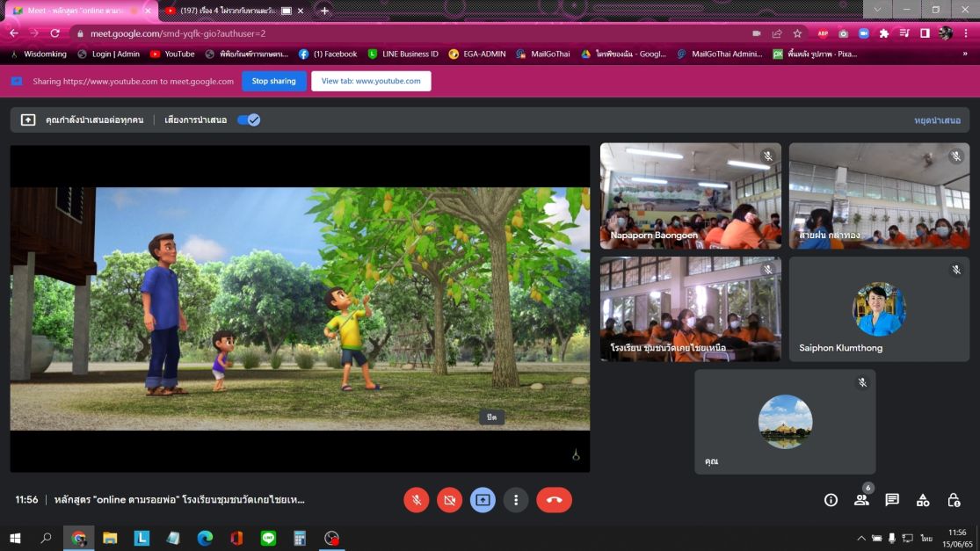Open the Chrome three-dot menu
The height and width of the screenshot is (551, 980).
966,33
